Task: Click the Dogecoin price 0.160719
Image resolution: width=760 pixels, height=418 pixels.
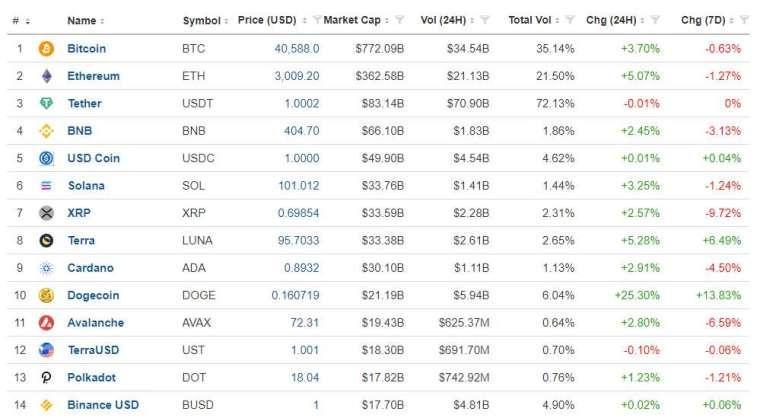Action: tap(295, 295)
